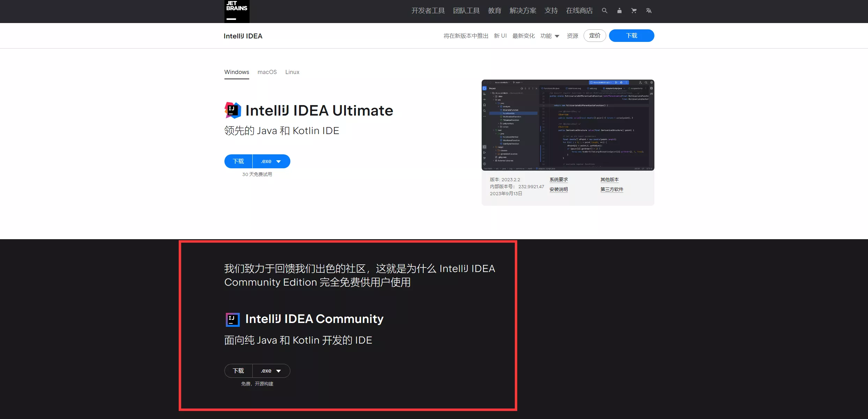
Task: Click the user account icon
Action: coord(620,11)
